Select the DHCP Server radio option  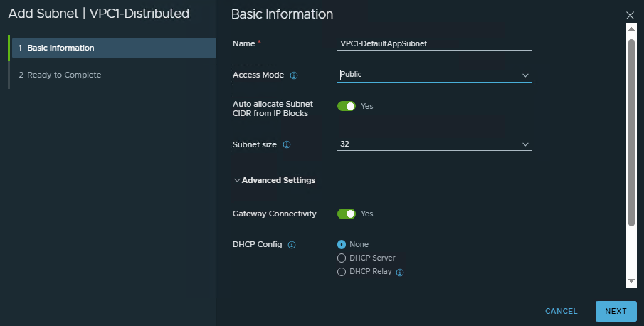(342, 258)
